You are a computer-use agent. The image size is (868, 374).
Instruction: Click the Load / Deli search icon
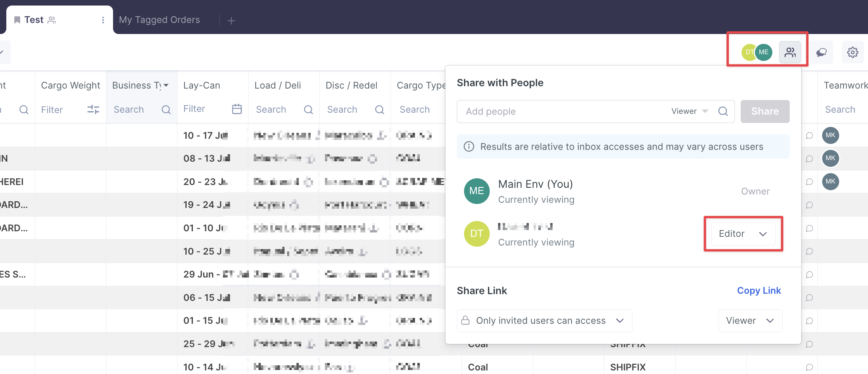tap(308, 110)
